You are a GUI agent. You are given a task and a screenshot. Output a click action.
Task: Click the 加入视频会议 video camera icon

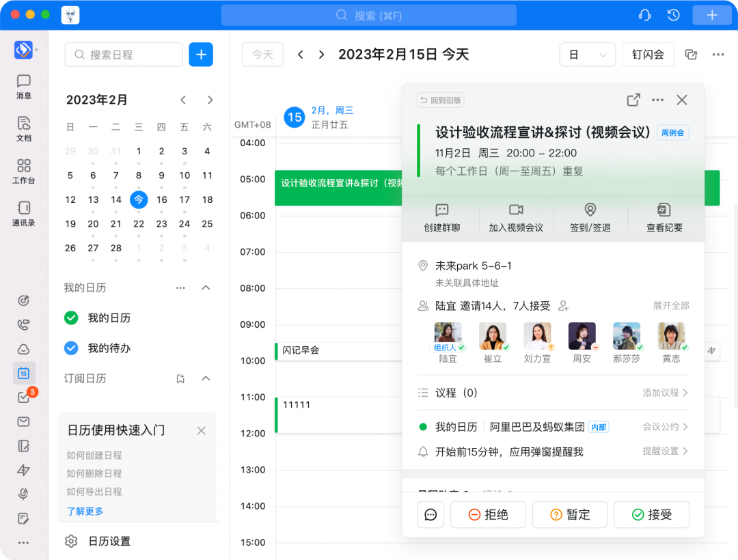[516, 210]
